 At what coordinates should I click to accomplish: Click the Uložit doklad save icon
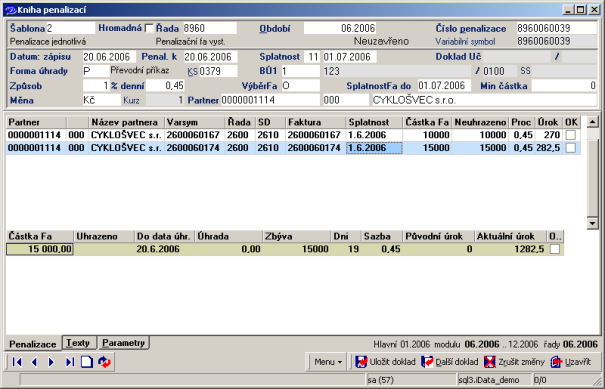361,362
